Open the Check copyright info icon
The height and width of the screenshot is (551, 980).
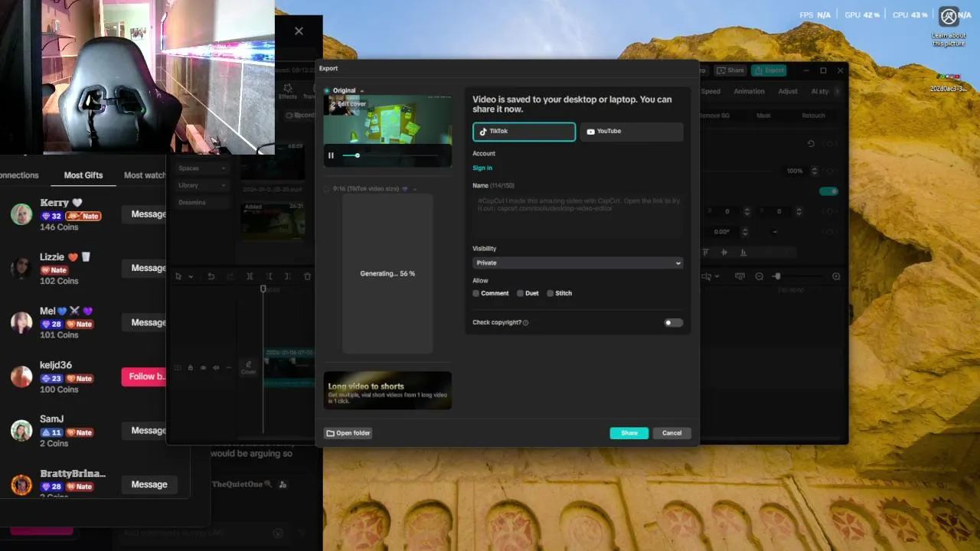coord(525,323)
